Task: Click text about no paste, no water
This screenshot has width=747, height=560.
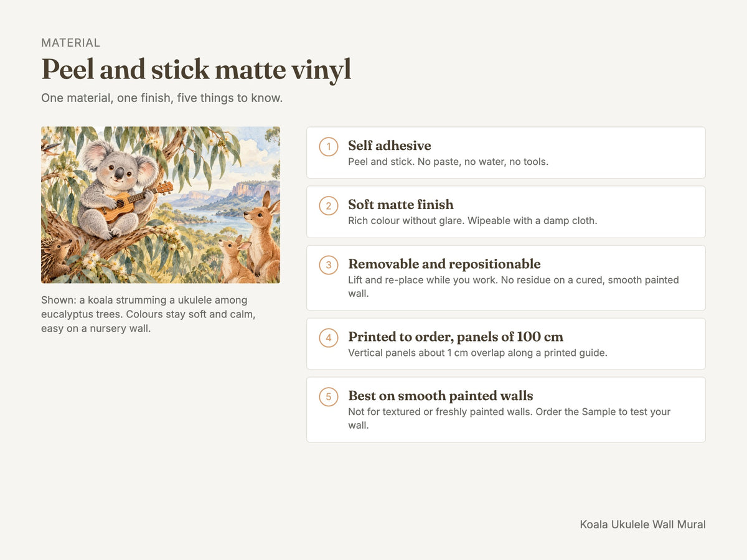Action: click(x=448, y=162)
